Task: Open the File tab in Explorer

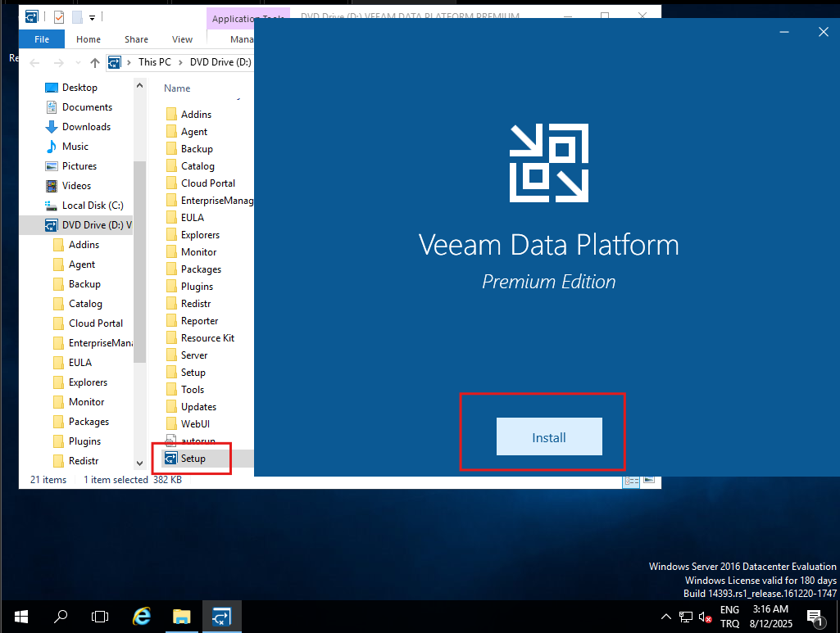Action: click(42, 39)
